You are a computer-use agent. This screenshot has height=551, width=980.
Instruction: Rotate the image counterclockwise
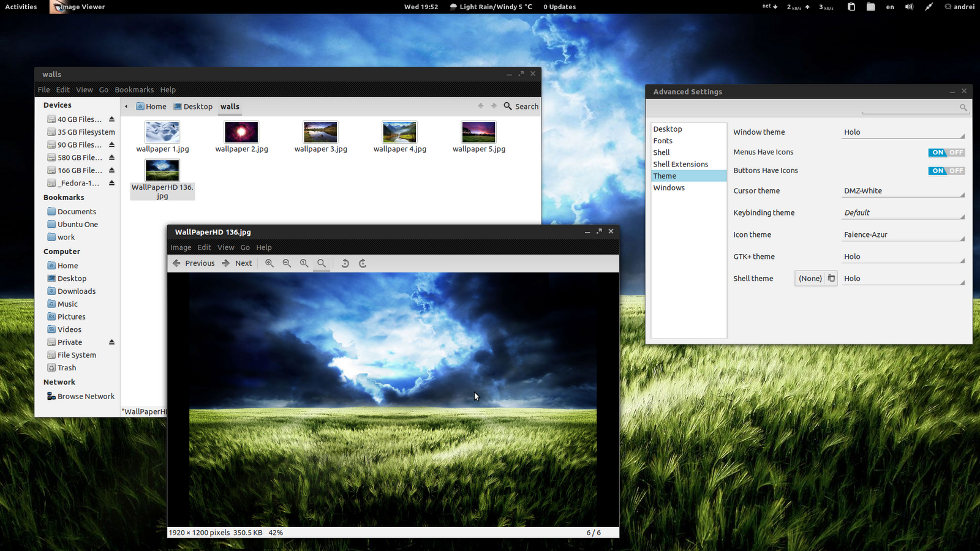(345, 263)
